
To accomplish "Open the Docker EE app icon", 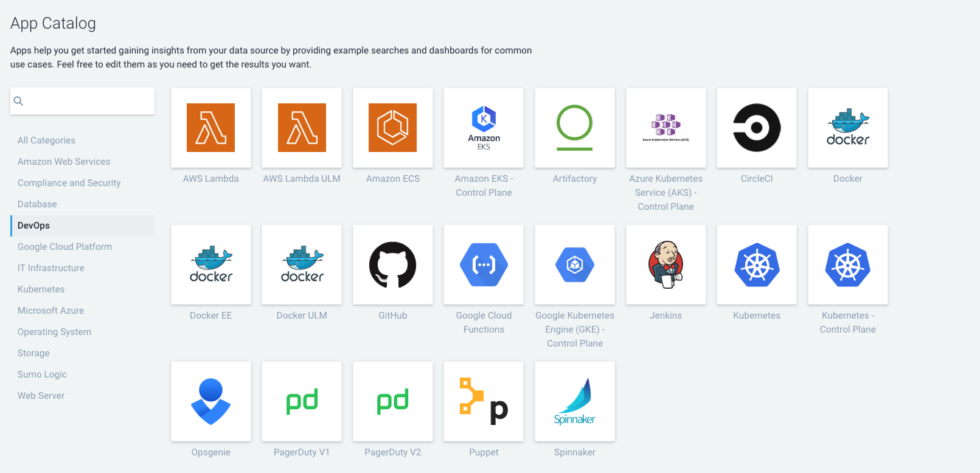I will click(211, 264).
